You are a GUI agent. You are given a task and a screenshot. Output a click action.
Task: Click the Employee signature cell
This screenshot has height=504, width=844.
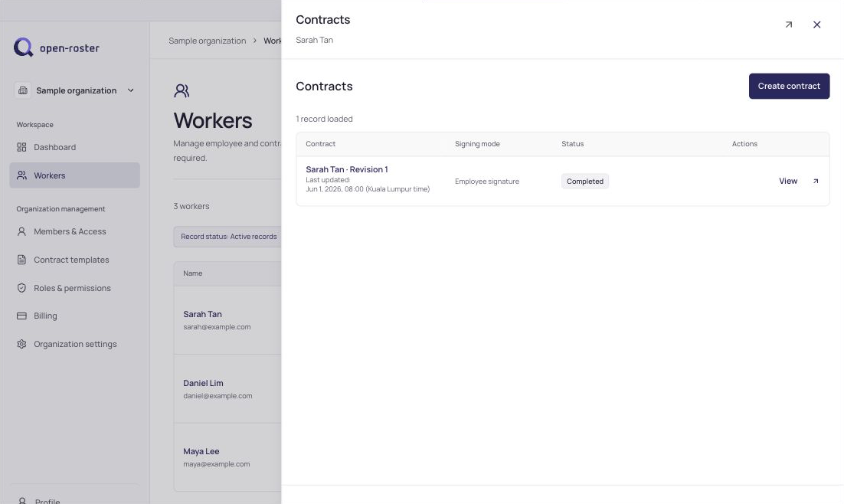[486, 182]
